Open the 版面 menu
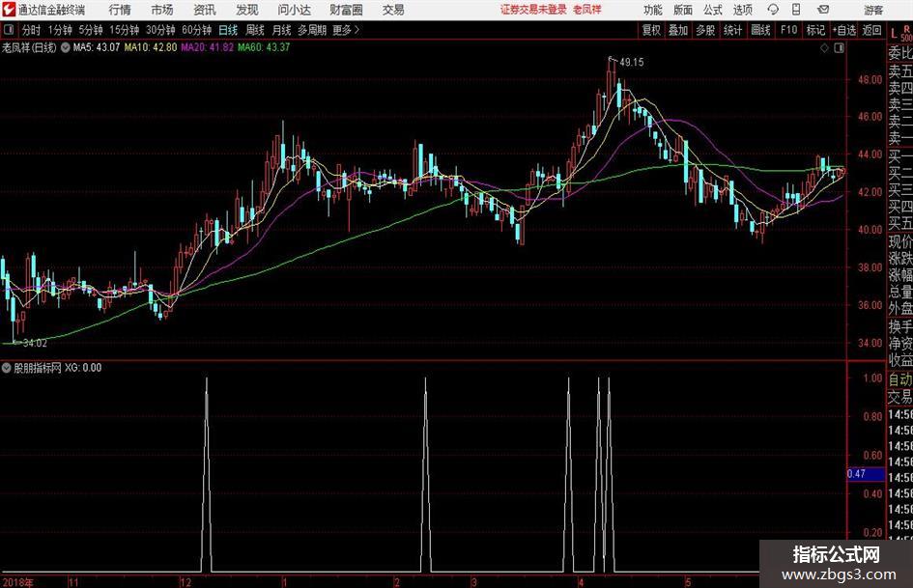This screenshot has height=588, width=913. [x=683, y=10]
